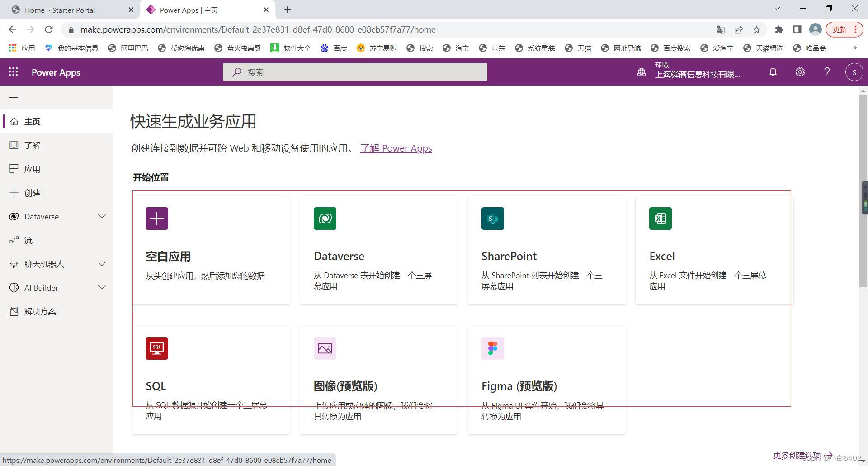Viewport: 868px width, 466px height.
Task: Open the Excel card title
Action: click(x=662, y=256)
